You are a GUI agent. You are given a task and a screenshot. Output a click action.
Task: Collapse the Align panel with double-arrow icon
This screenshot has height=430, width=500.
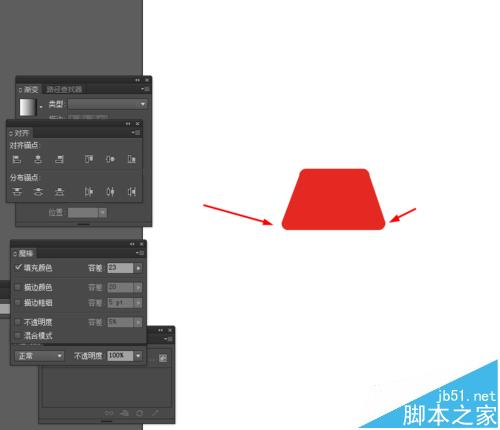(x=128, y=124)
